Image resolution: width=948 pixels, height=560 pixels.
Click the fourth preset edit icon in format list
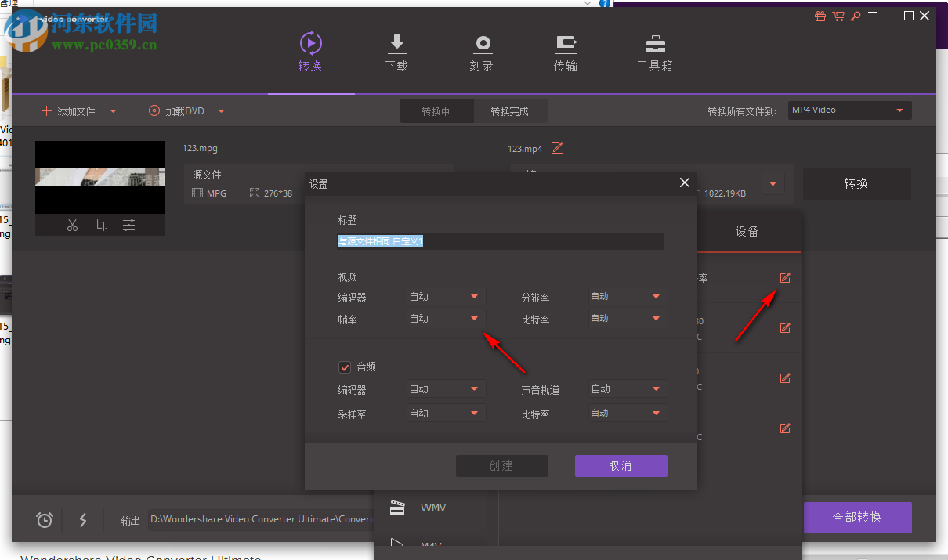(785, 428)
